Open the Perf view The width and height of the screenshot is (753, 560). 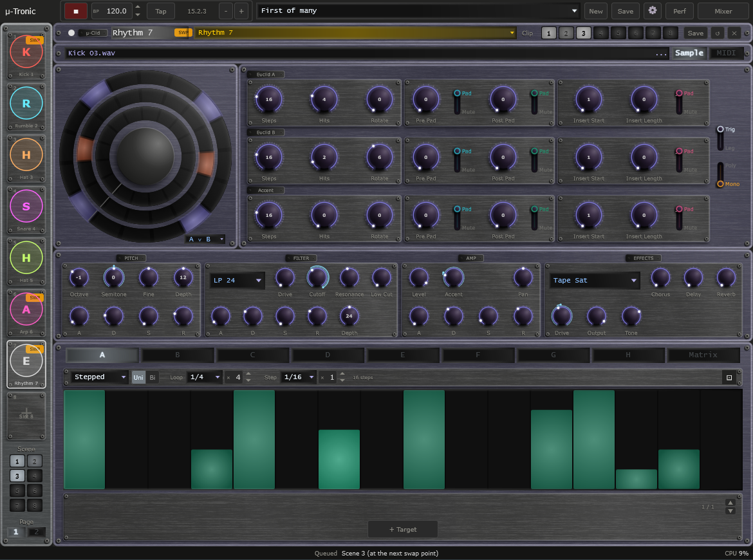(679, 11)
